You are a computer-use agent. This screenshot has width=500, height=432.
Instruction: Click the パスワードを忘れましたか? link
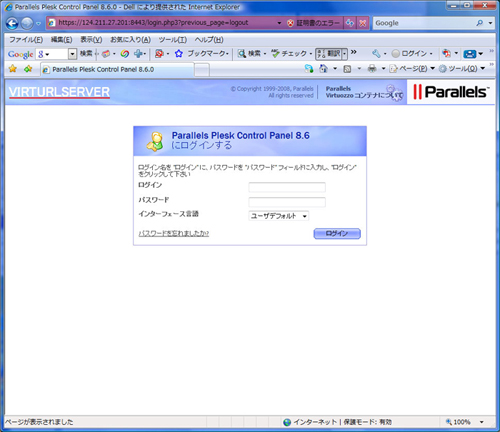(174, 233)
